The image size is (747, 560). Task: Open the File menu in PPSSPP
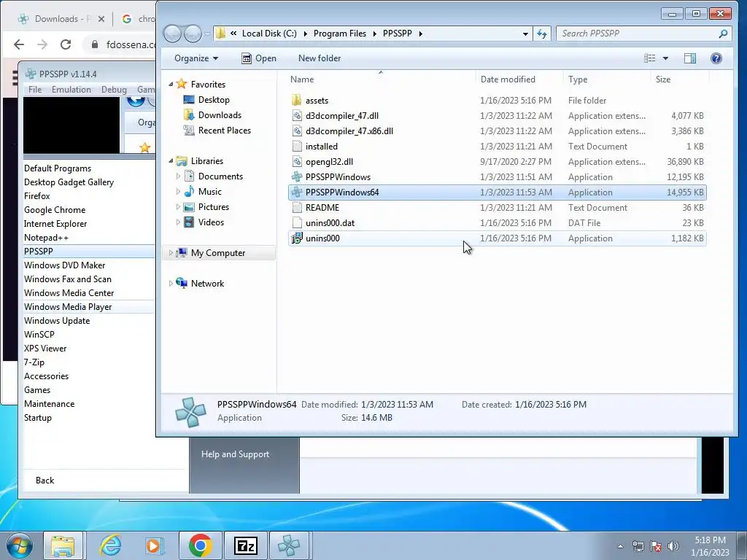[35, 90]
